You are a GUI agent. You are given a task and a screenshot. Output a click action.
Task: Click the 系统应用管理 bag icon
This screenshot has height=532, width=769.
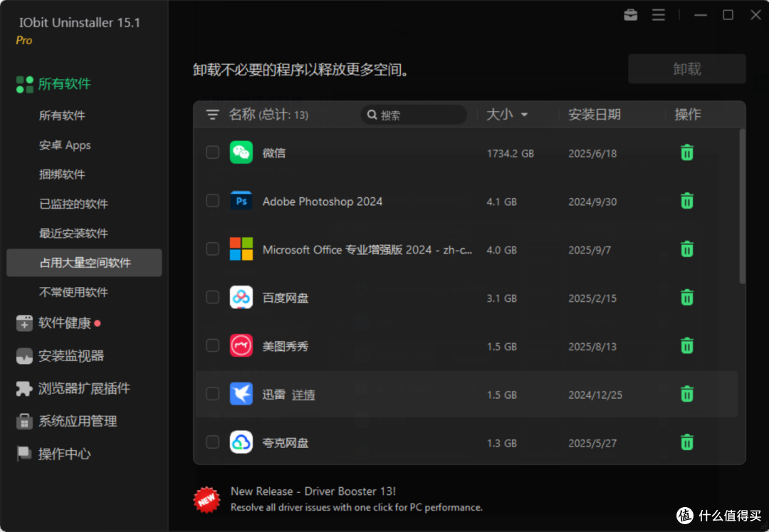pyautogui.click(x=24, y=421)
